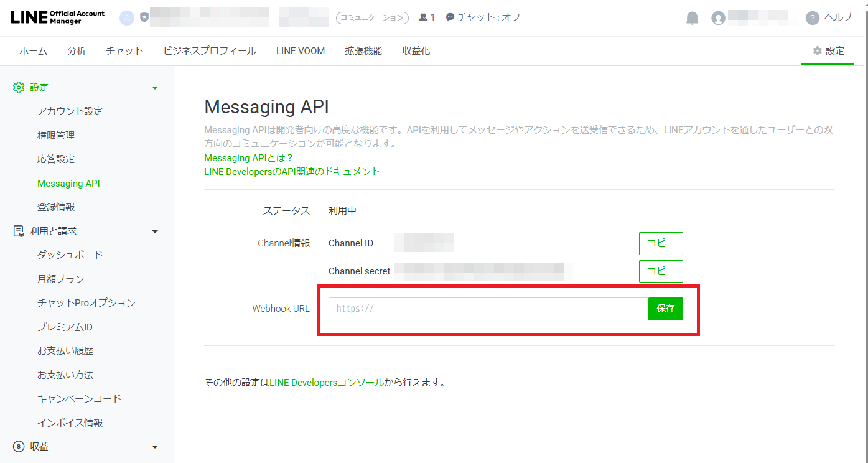Image resolution: width=868 pixels, height=463 pixels.
Task: Focus the Webhook URL input field
Action: pos(488,309)
